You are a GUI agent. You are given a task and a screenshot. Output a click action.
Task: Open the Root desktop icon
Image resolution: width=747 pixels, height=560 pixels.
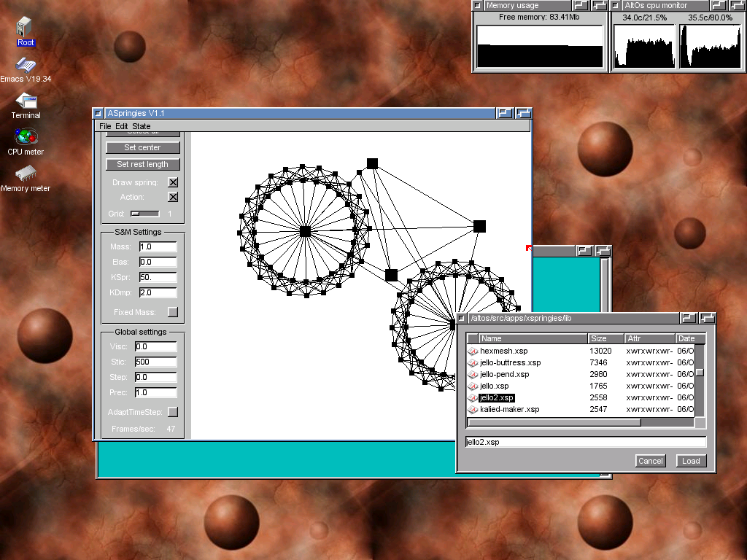24,31
